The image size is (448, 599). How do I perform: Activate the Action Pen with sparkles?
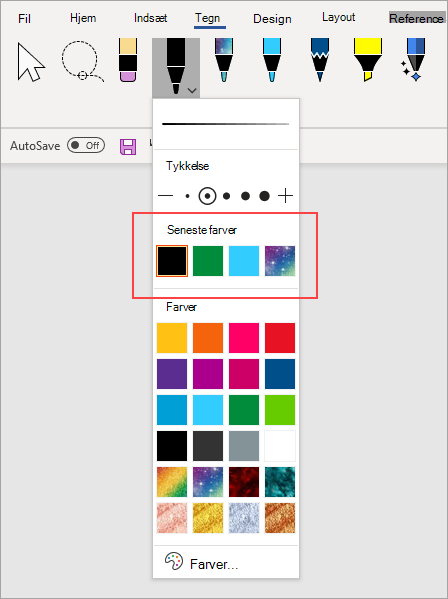(413, 60)
